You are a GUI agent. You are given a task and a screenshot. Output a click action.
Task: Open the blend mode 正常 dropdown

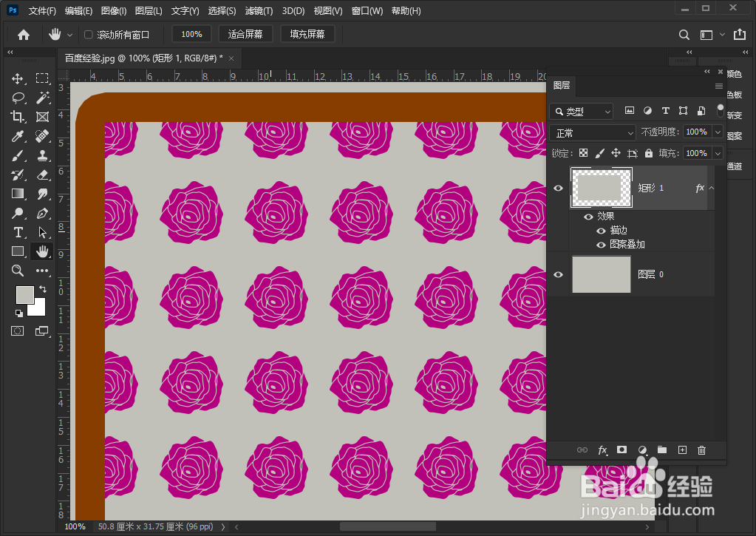tap(593, 132)
